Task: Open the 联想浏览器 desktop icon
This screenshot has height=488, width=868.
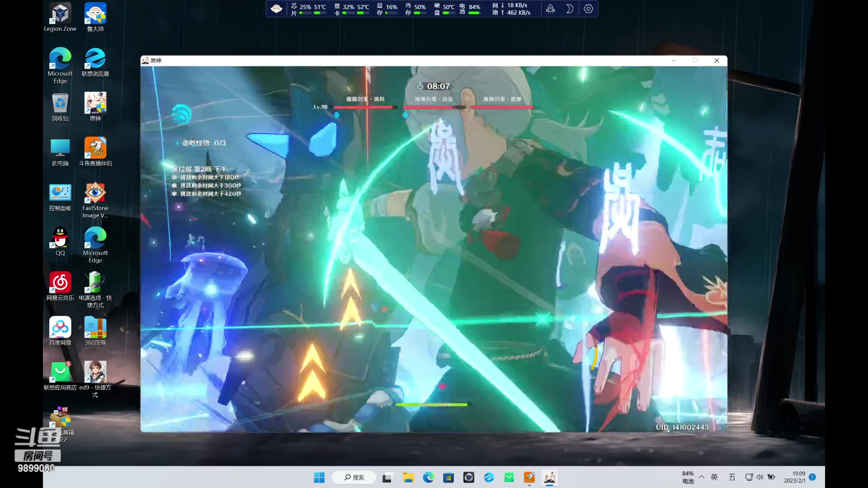Action: pyautogui.click(x=95, y=62)
